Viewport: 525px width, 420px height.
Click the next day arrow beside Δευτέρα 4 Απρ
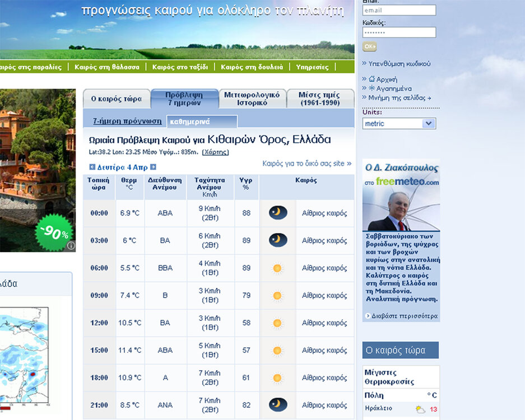coord(153,167)
